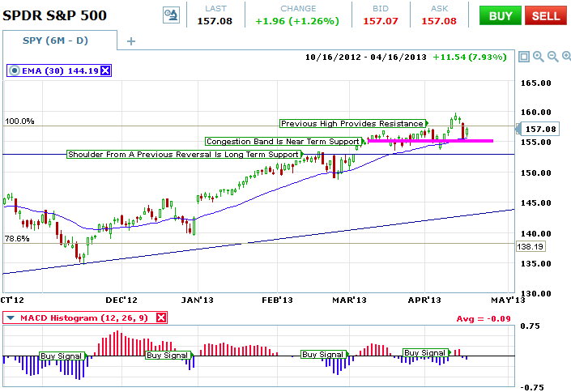The width and height of the screenshot is (571, 392).
Task: Click the SPDR S&P 500 title
Action: [x=54, y=15]
